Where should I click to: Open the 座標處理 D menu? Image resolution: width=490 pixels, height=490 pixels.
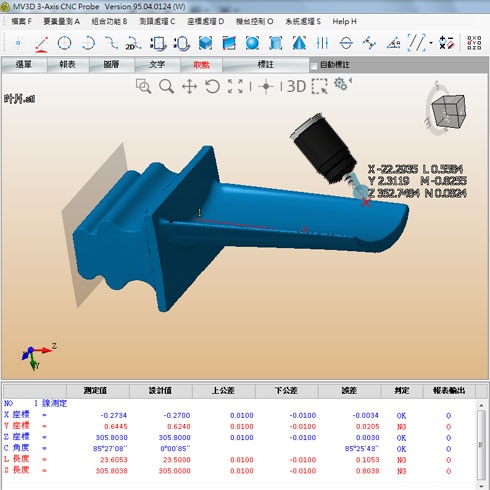point(205,22)
